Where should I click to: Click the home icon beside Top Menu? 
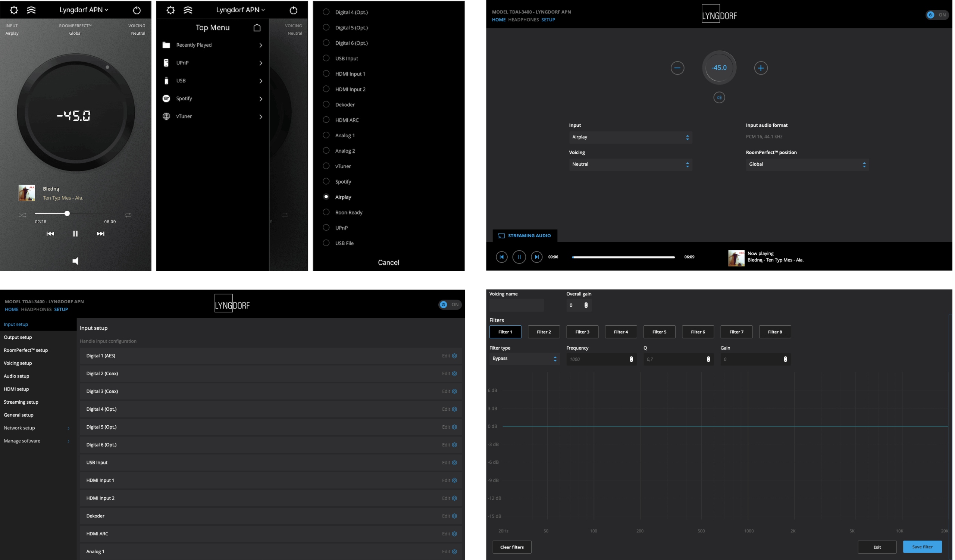(x=257, y=28)
